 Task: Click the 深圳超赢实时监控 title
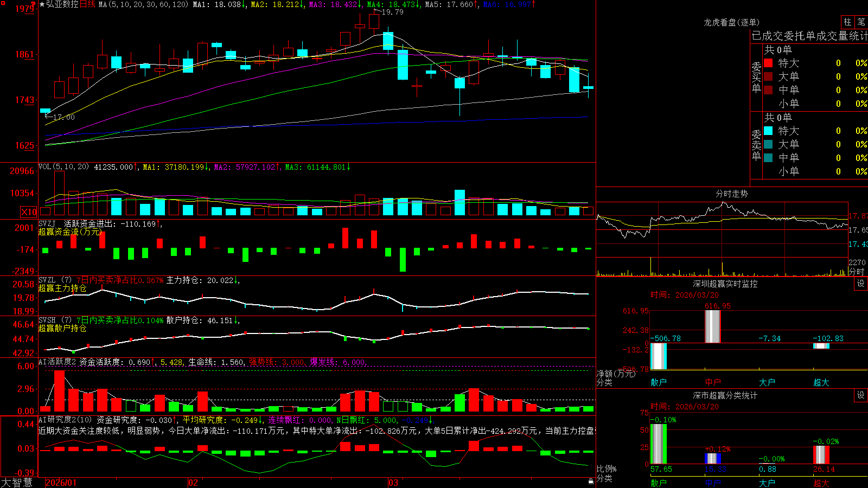pos(725,284)
